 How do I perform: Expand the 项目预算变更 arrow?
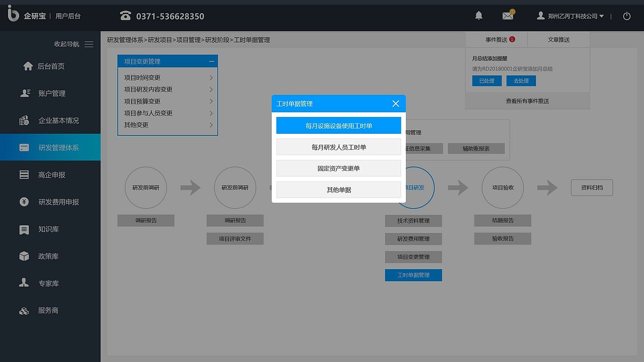211,101
